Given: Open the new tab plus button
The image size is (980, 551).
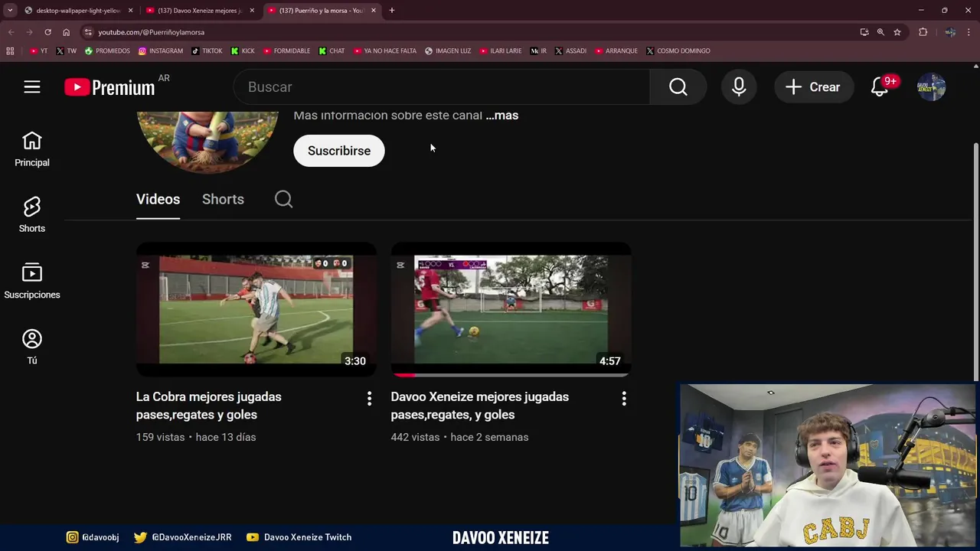Looking at the screenshot, I should pos(391,10).
